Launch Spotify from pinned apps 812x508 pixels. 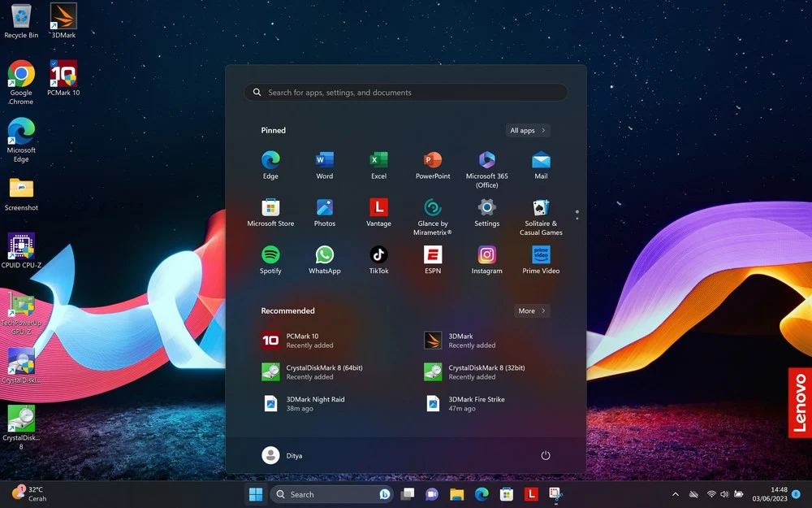pyautogui.click(x=270, y=260)
